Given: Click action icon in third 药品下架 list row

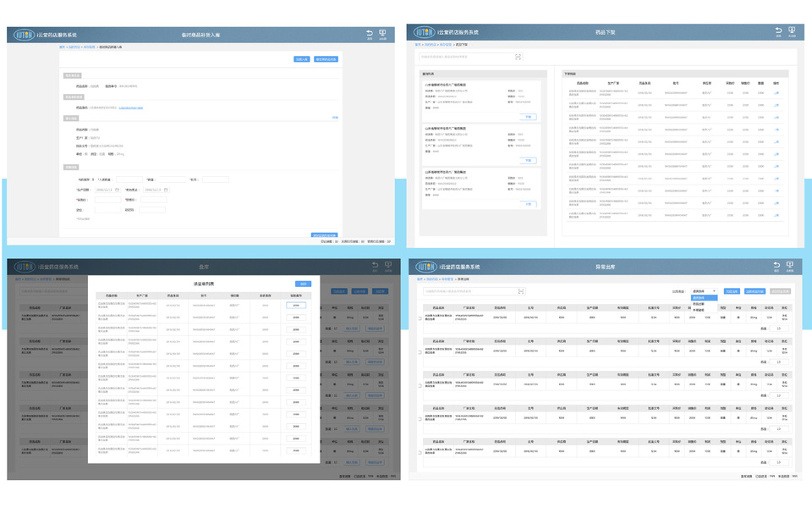Looking at the screenshot, I should pyautogui.click(x=776, y=117).
